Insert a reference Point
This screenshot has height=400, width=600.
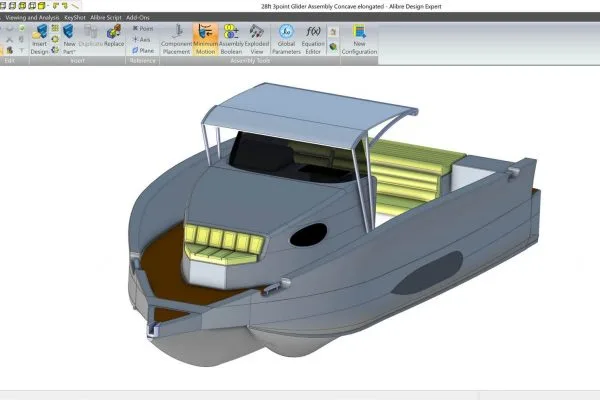[x=143, y=28]
